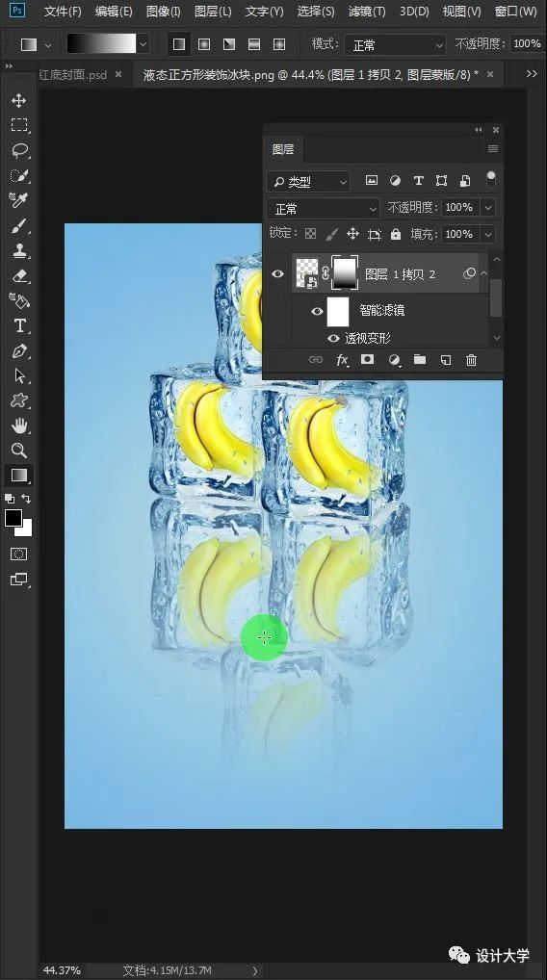This screenshot has width=547, height=980.
Task: Create new fill or adjustment layer
Action: point(395,359)
